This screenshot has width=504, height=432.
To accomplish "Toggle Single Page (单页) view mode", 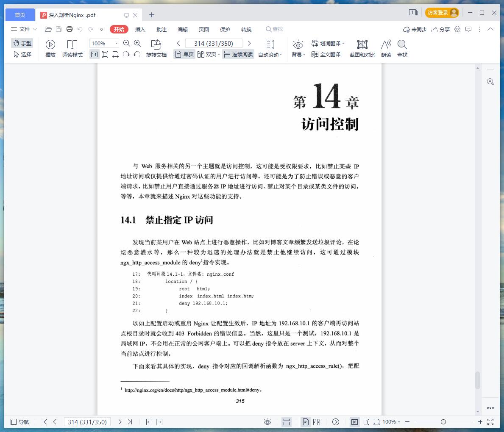I will tap(184, 55).
